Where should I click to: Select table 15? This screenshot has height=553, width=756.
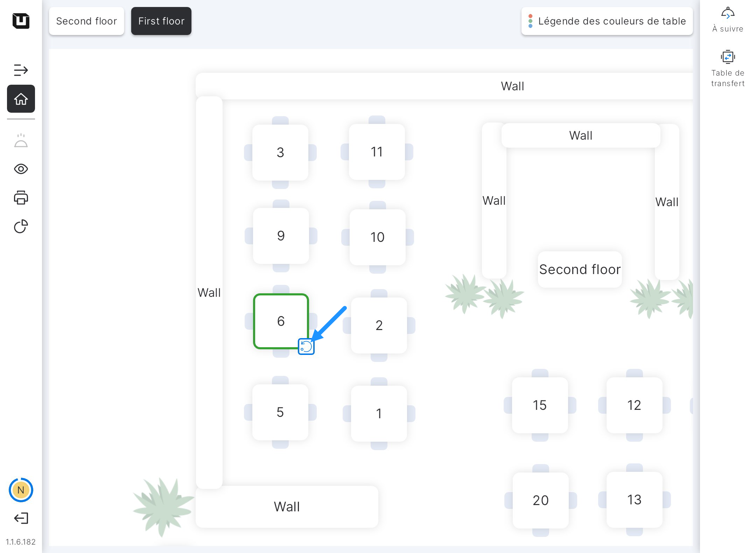(x=540, y=405)
